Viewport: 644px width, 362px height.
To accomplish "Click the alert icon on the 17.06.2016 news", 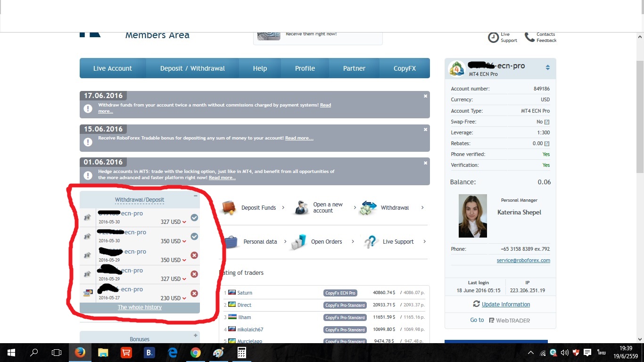I will [x=88, y=108].
